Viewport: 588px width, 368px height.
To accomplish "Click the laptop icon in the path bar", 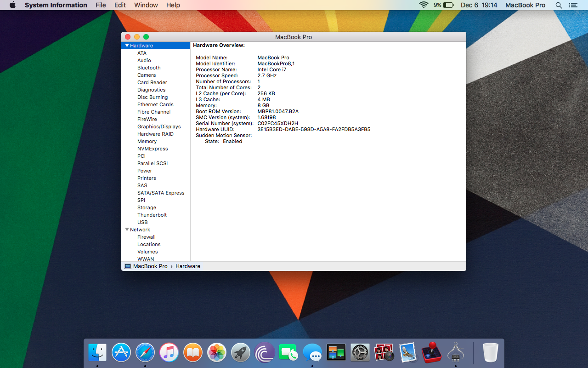I will (x=128, y=266).
